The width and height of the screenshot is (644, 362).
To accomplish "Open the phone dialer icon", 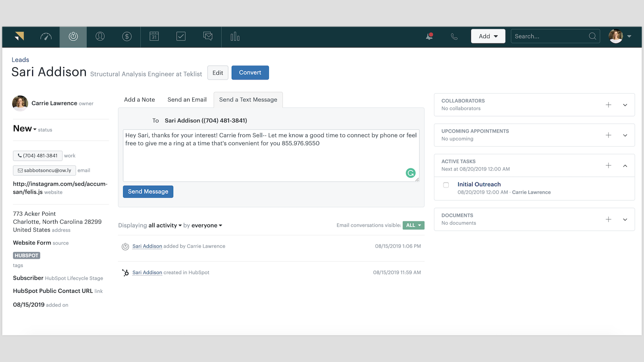I will (x=454, y=37).
